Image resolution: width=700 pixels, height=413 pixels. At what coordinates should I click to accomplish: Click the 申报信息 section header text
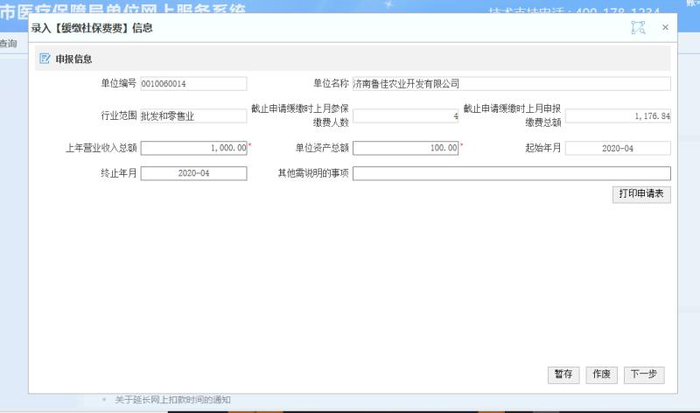pyautogui.click(x=74, y=59)
